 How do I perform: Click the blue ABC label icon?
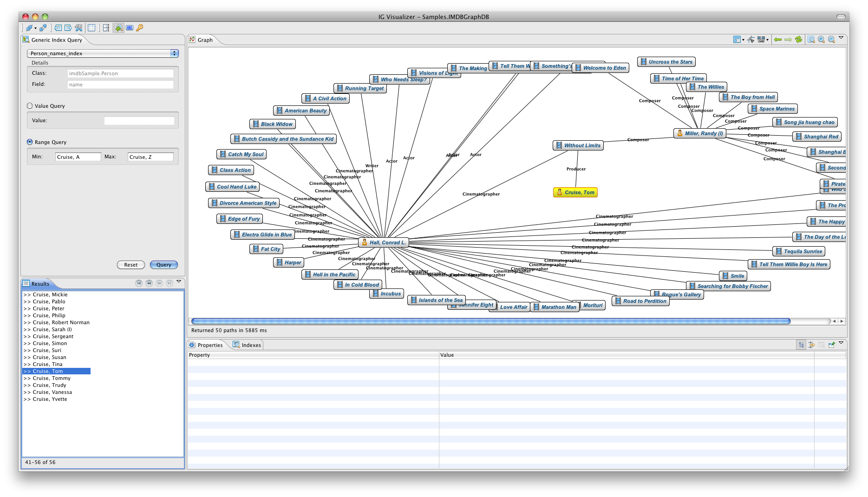point(130,28)
